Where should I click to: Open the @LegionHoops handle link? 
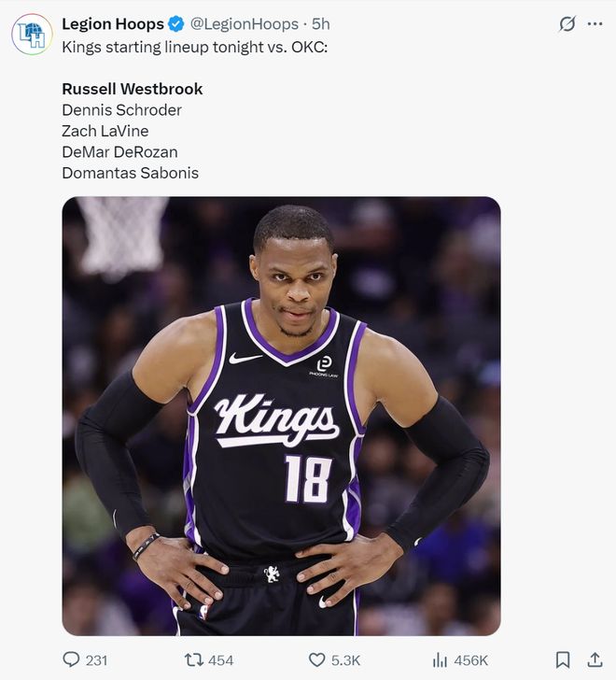[x=245, y=23]
